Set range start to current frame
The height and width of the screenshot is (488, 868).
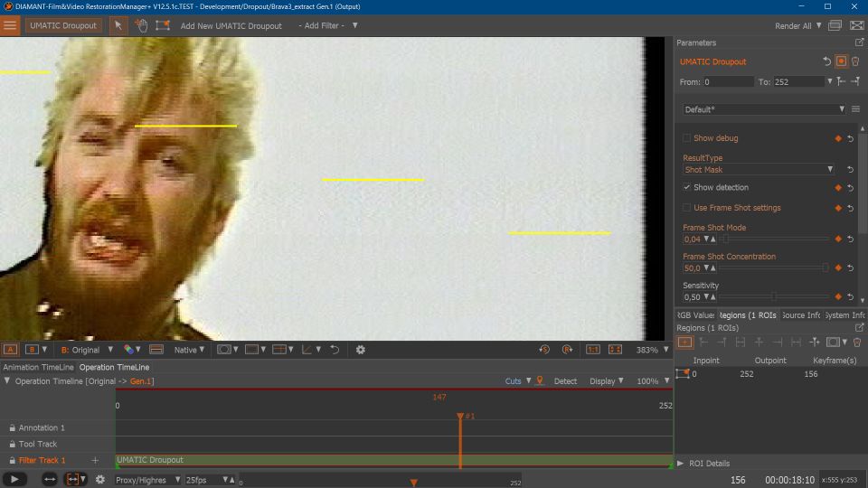click(x=842, y=81)
